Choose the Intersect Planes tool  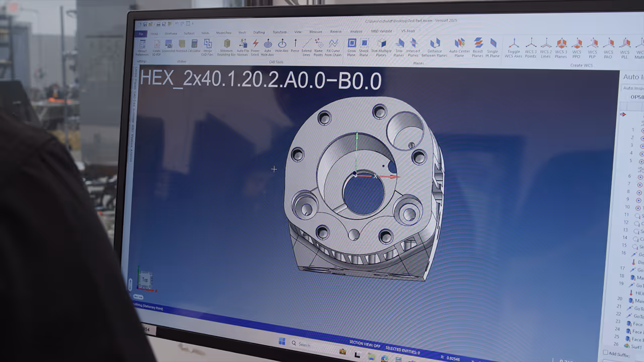pos(413,47)
